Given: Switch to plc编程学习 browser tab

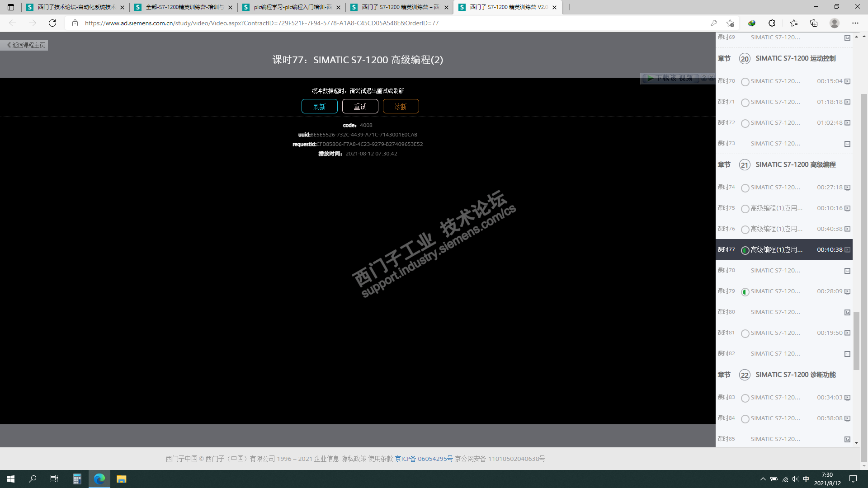Looking at the screenshot, I should (x=292, y=7).
